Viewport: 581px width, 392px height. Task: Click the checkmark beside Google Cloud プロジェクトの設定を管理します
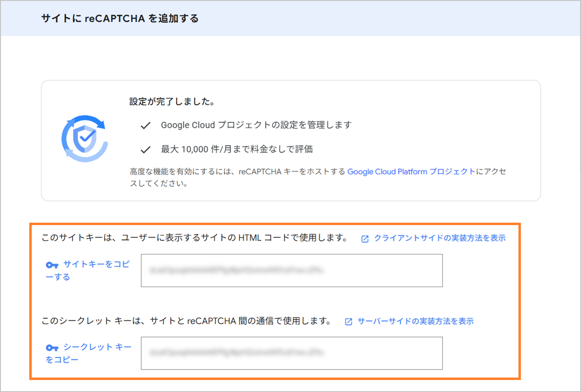pos(146,126)
